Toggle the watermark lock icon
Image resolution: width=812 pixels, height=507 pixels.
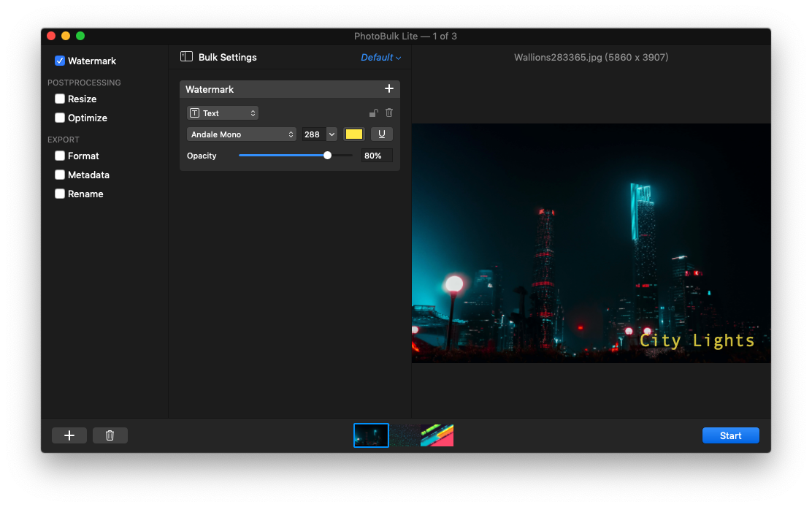pos(373,113)
